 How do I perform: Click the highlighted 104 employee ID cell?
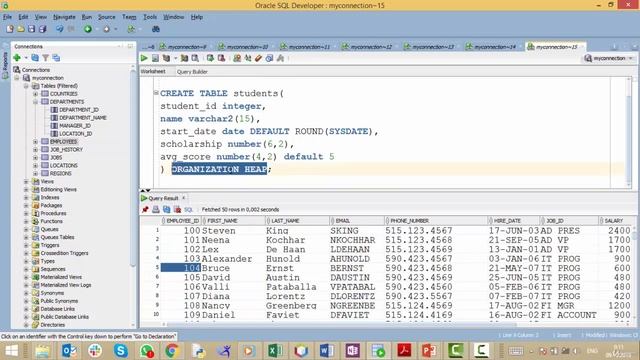click(x=181, y=268)
